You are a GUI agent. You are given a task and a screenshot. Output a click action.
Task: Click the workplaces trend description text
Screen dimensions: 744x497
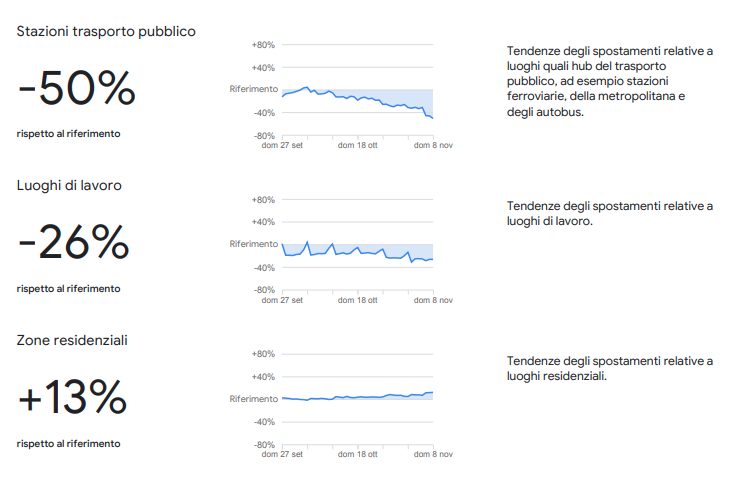(610, 213)
